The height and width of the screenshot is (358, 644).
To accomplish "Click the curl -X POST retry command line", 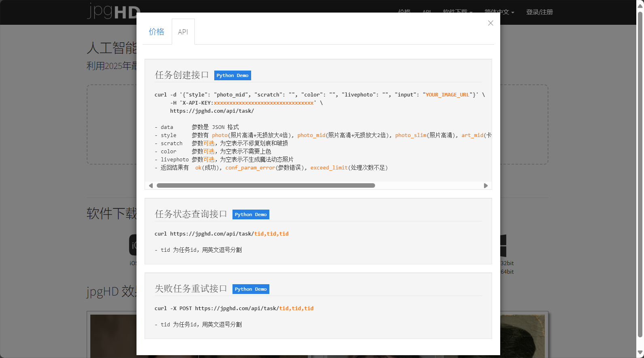I will 234,309.
